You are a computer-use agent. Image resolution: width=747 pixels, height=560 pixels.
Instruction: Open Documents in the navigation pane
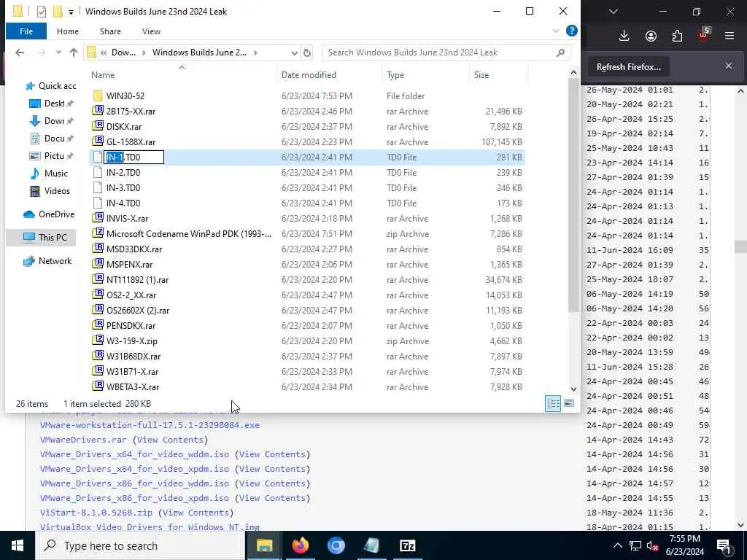pos(52,138)
